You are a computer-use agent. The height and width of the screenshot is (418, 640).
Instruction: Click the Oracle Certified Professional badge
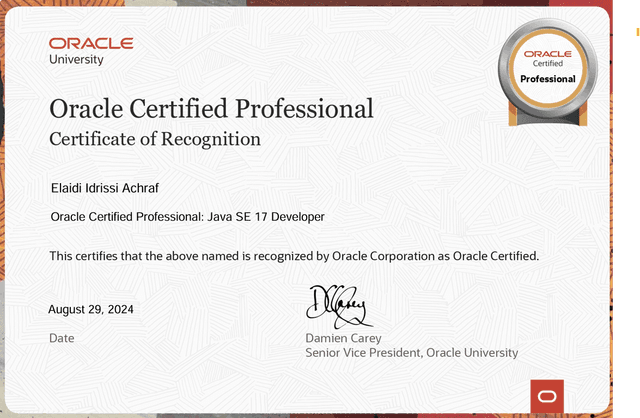click(547, 70)
